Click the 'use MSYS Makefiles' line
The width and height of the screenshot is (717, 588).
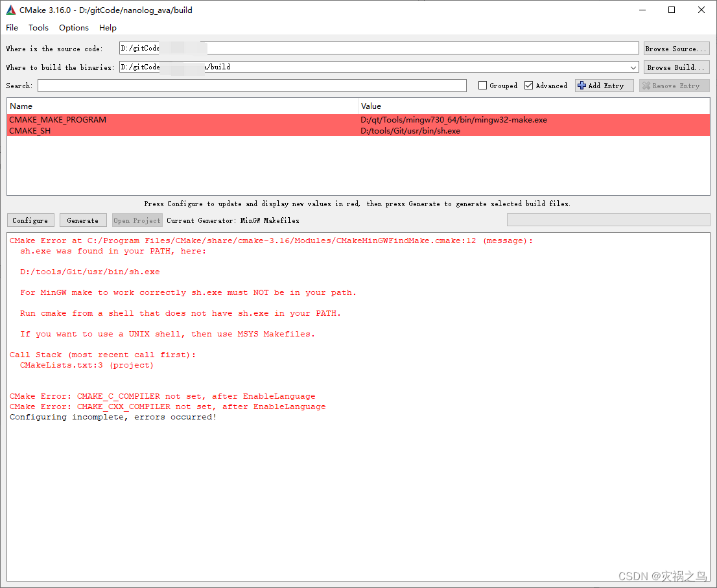[167, 334]
